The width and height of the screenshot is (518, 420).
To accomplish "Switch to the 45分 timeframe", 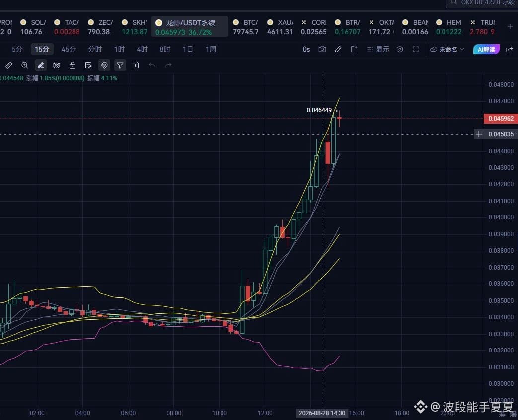I will point(69,49).
